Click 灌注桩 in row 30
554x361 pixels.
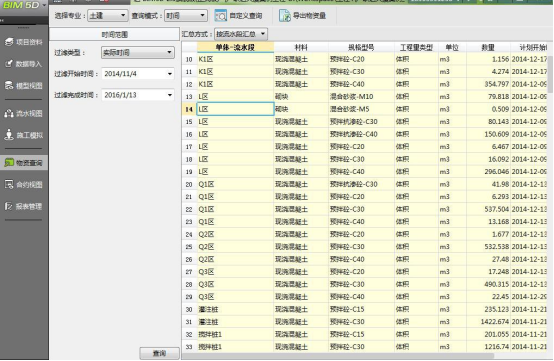click(235, 309)
